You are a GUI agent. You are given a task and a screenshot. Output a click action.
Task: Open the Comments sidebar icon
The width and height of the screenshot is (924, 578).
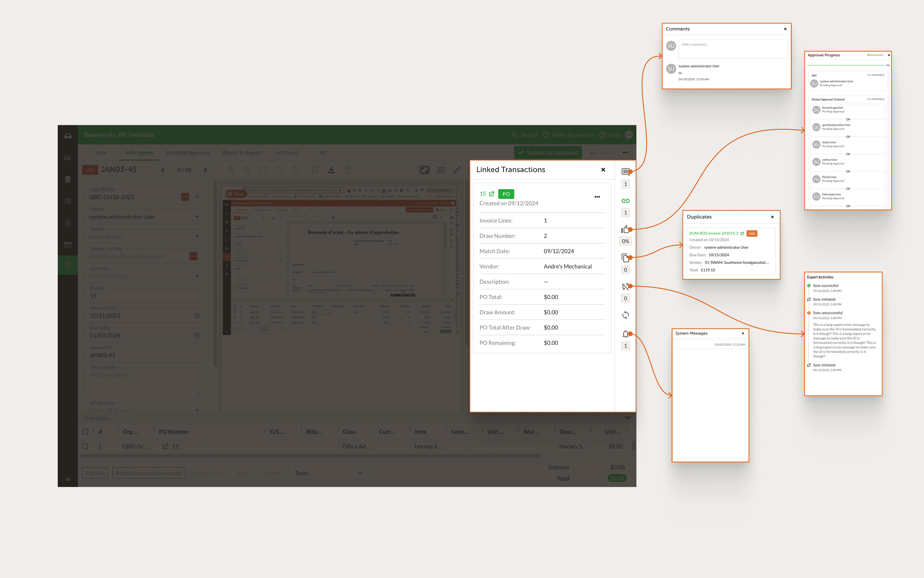[625, 172]
